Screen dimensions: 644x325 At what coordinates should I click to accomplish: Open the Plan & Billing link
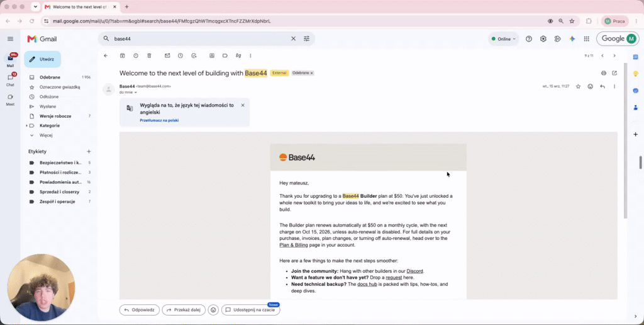tap(294, 245)
